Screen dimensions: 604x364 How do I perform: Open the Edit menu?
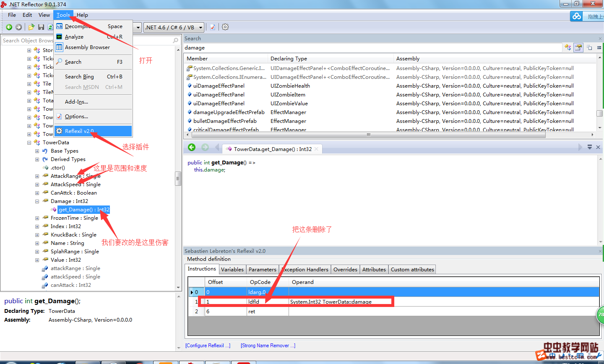click(x=27, y=15)
